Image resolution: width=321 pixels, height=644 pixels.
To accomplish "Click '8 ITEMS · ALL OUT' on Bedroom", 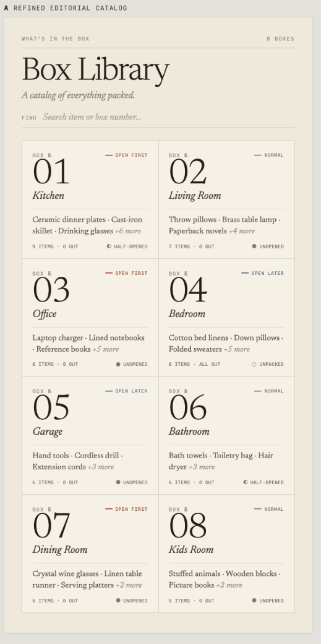I will pos(195,364).
